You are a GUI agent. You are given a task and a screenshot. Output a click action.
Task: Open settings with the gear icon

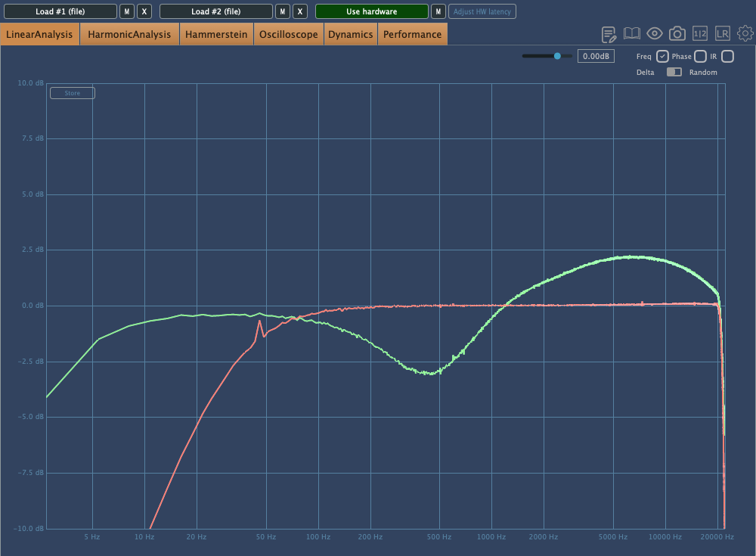pos(745,34)
